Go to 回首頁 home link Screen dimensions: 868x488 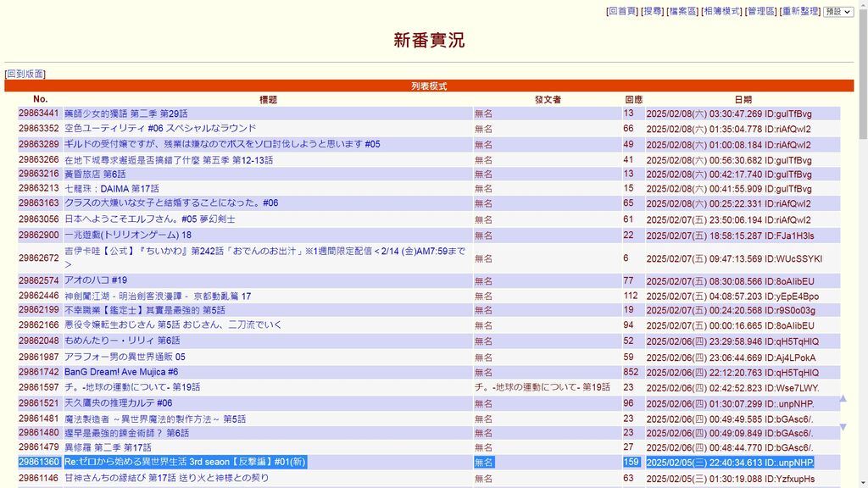coord(622,12)
